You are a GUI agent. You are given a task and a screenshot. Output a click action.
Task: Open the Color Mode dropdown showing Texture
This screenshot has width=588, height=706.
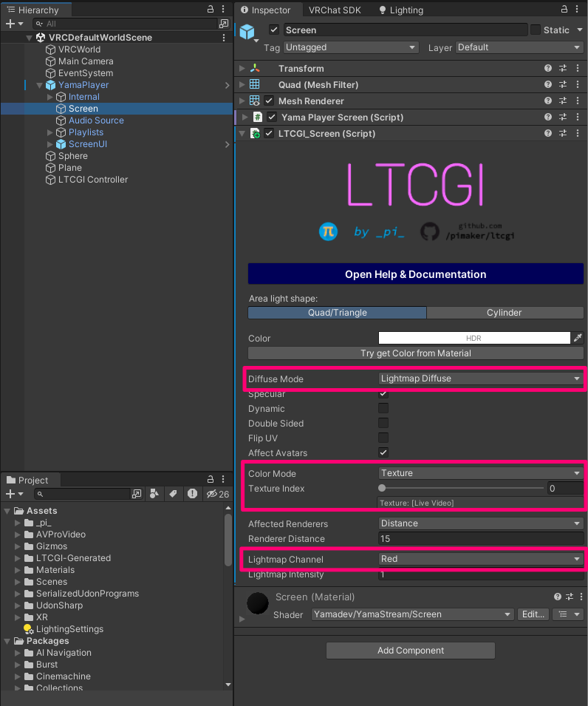480,473
